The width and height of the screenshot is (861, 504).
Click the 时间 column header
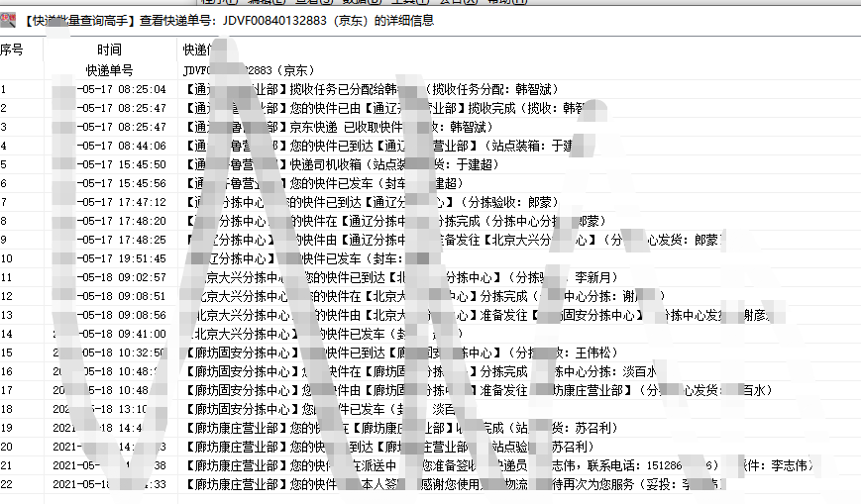coord(109,50)
